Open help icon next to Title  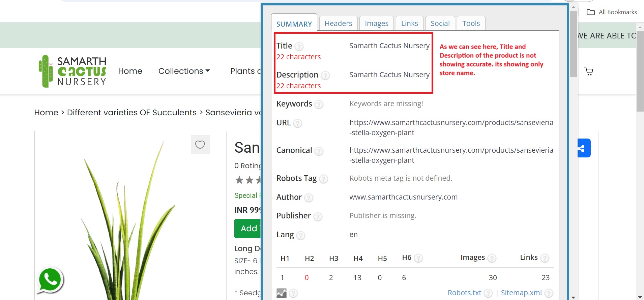click(299, 46)
